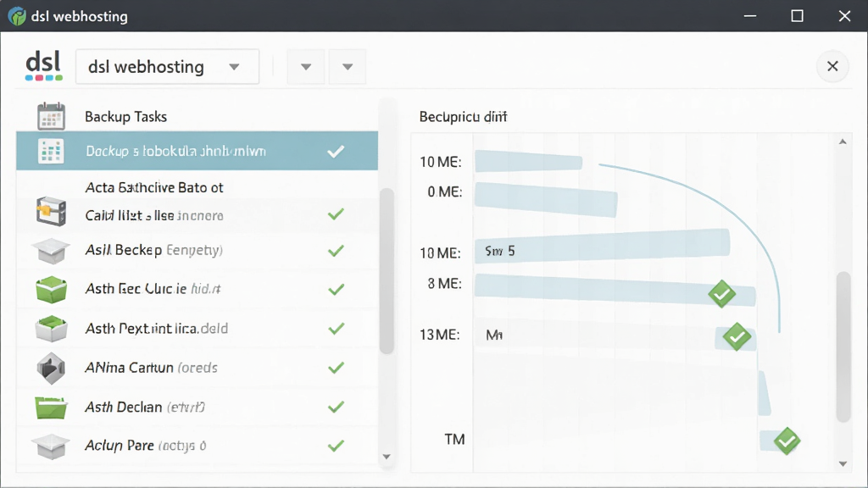Toggle the checkmark for 'Asth Pext.int'

point(336,329)
